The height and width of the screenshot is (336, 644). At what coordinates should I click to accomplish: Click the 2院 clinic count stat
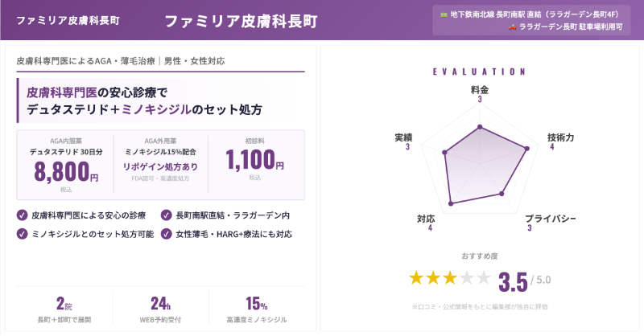point(64,309)
